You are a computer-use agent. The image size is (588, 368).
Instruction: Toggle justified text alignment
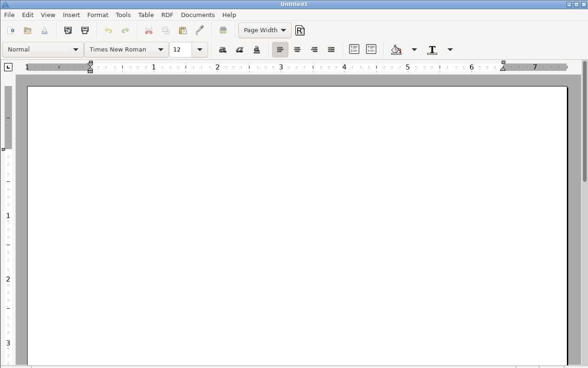[331, 50]
